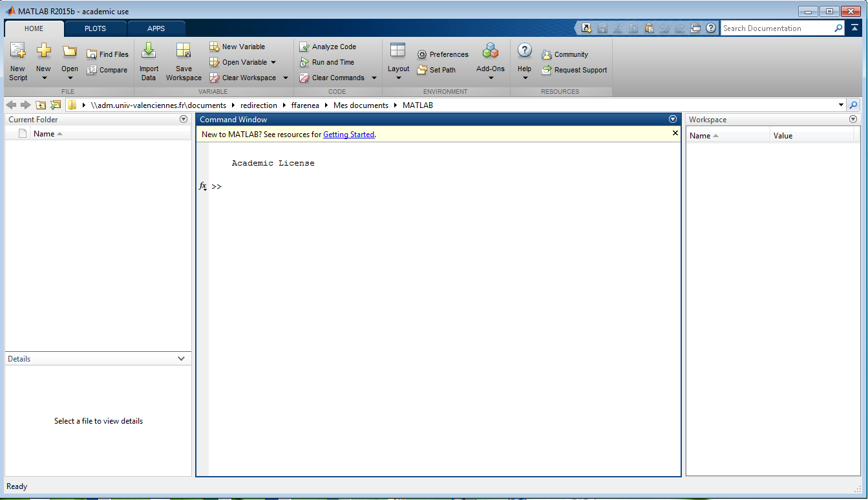Collapse the Details panel

182,358
